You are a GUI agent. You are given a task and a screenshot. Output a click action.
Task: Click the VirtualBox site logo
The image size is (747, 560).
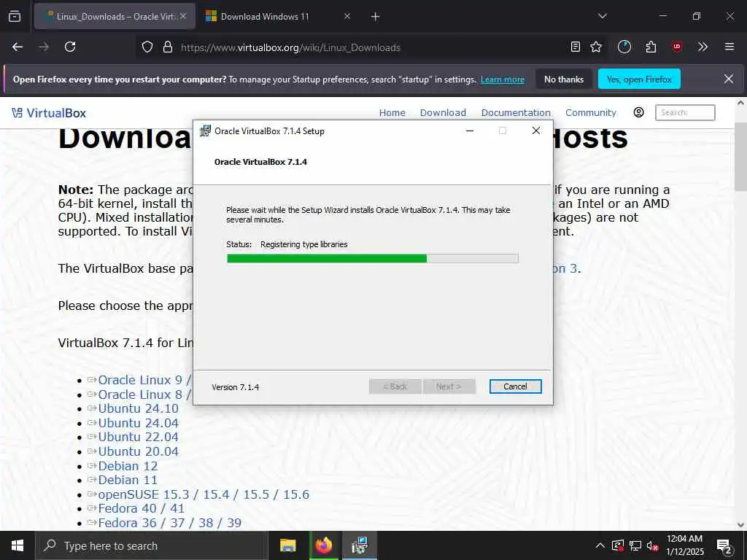click(x=49, y=113)
